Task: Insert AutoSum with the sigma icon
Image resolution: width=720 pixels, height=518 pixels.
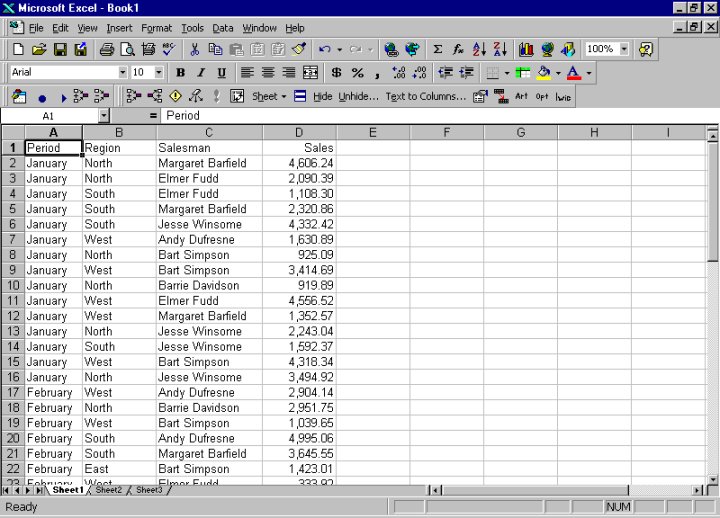Action: [438, 49]
